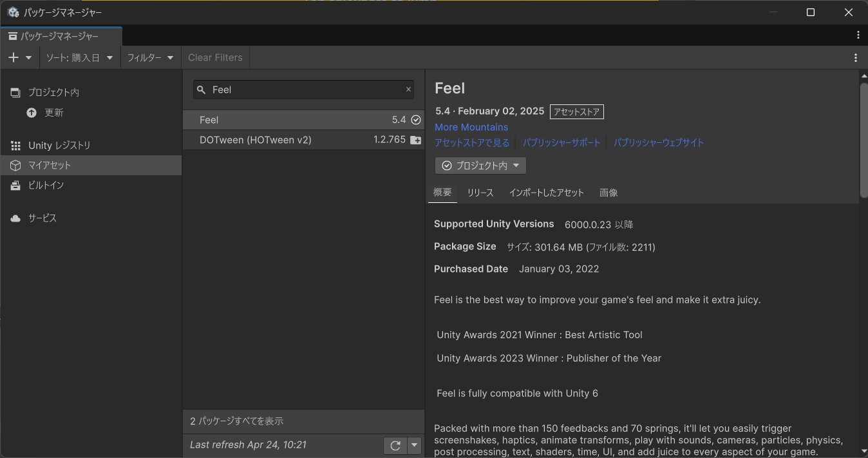Click the details panel vertical scrollbar
Image resolution: width=868 pixels, height=458 pixels.
[863, 140]
